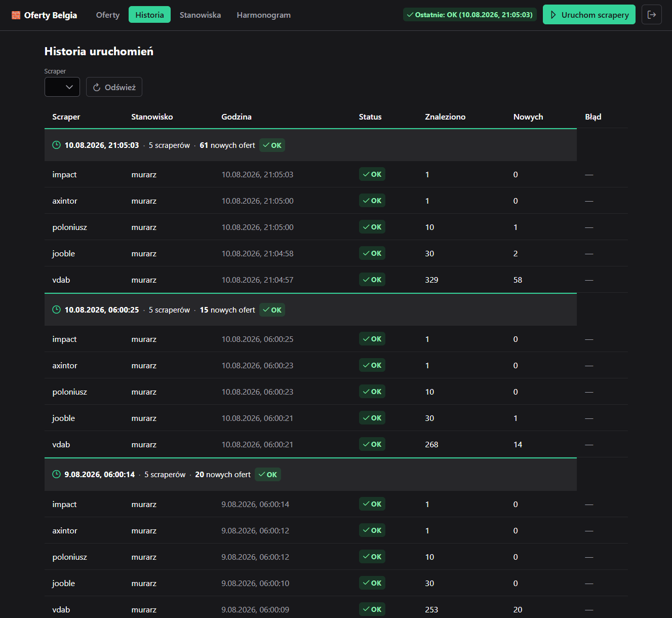Viewport: 672px width, 618px height.
Task: Click '61 nowych ofert' in the first run header
Action: coord(227,145)
